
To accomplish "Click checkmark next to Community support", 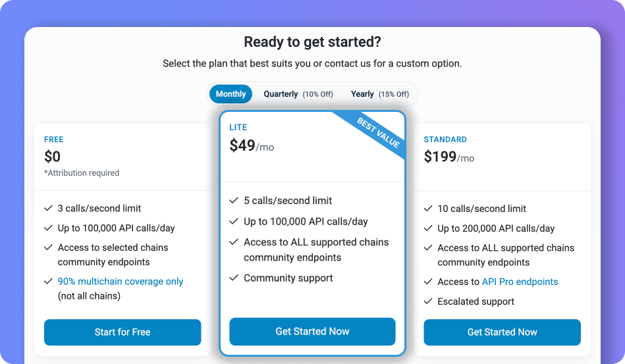I will pos(234,278).
